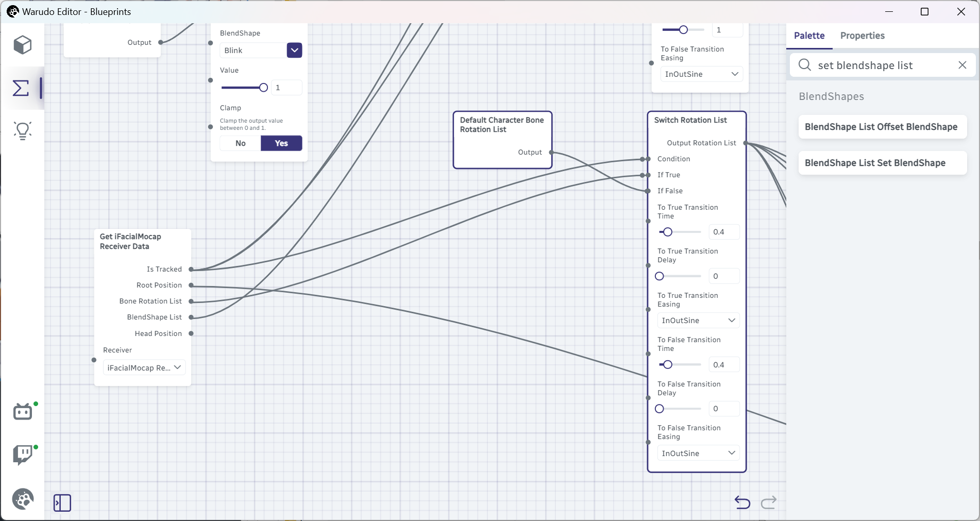Select Default Character Bone Rotation List node title
980x521 pixels.
pyautogui.click(x=502, y=125)
